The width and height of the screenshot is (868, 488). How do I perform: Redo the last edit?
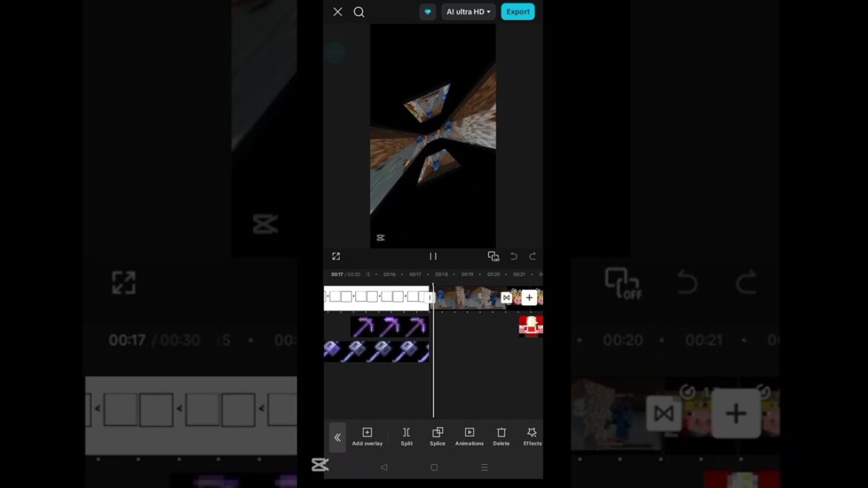(x=533, y=256)
